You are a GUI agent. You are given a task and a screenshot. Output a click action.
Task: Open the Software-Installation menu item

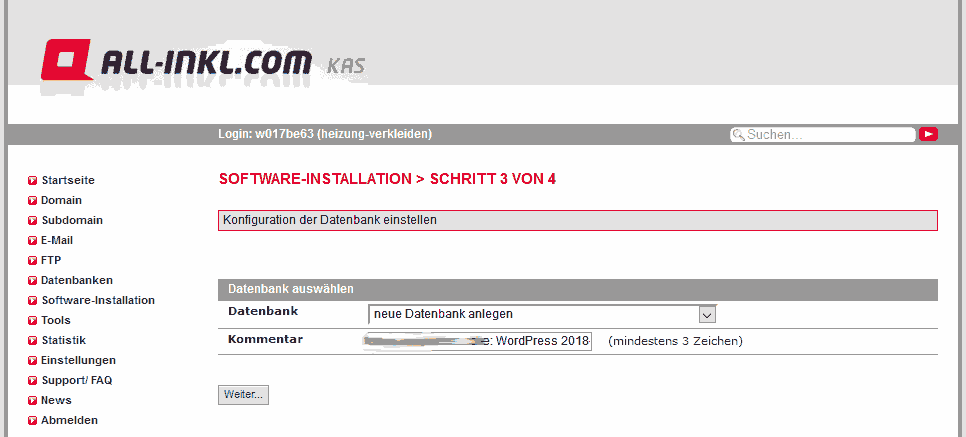(x=98, y=300)
